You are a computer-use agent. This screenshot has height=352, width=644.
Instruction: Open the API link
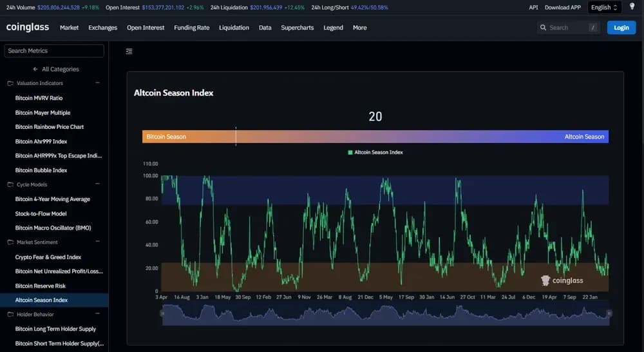click(x=533, y=7)
